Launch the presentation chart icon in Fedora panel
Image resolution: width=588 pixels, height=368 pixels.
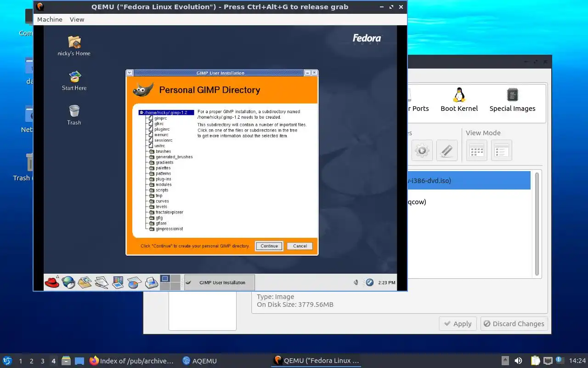coord(118,282)
